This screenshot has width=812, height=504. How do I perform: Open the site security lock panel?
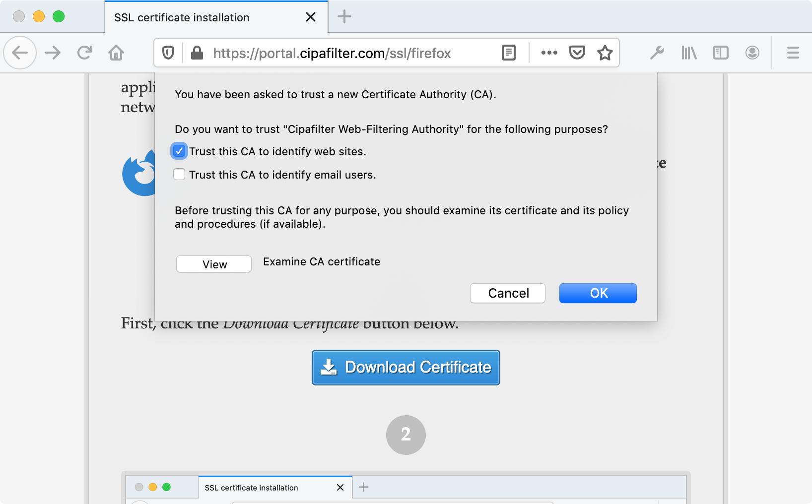click(197, 53)
